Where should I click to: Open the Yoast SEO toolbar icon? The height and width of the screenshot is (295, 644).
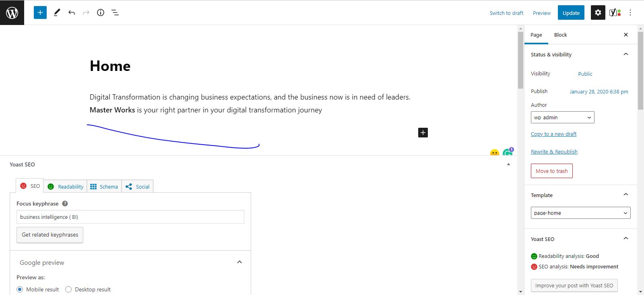[x=615, y=12]
